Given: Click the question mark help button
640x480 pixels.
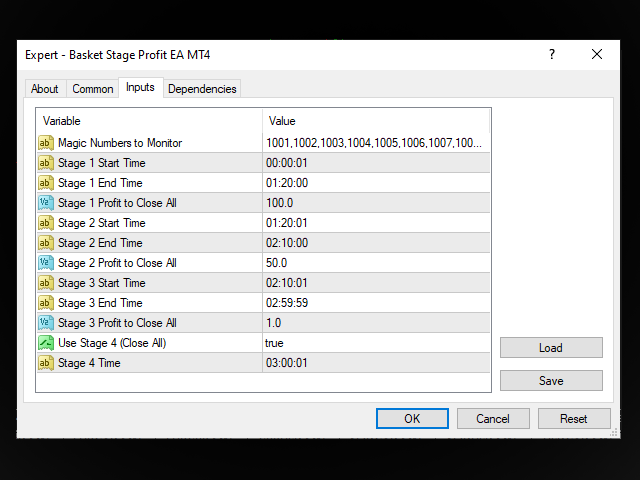Looking at the screenshot, I should pos(551,55).
